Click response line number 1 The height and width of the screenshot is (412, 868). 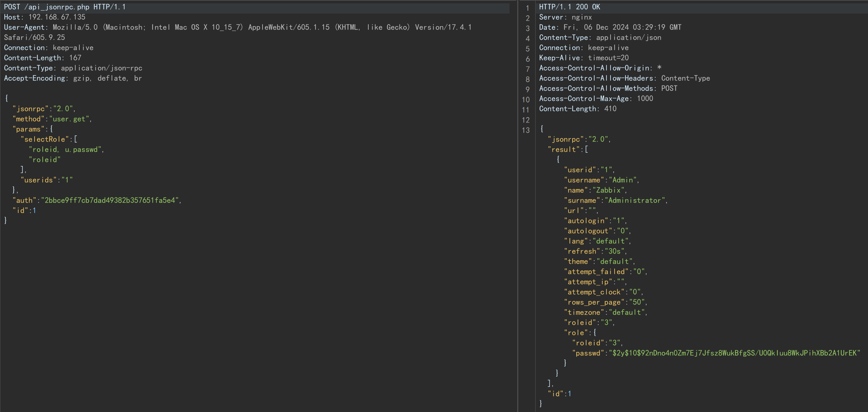click(527, 8)
